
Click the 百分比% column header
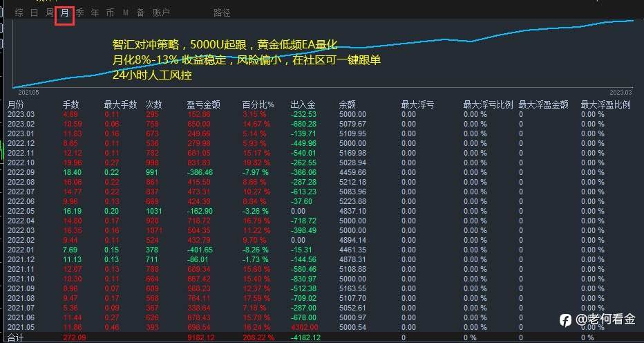click(x=258, y=105)
